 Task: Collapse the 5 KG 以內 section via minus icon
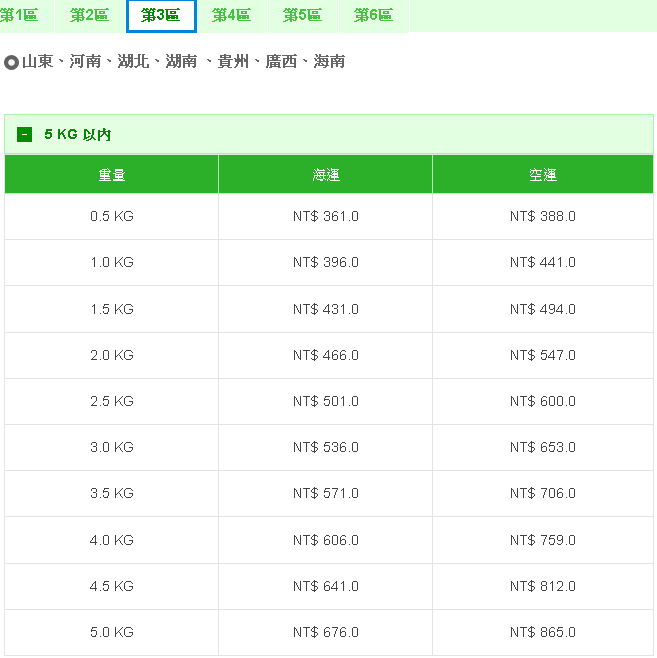pyautogui.click(x=25, y=134)
